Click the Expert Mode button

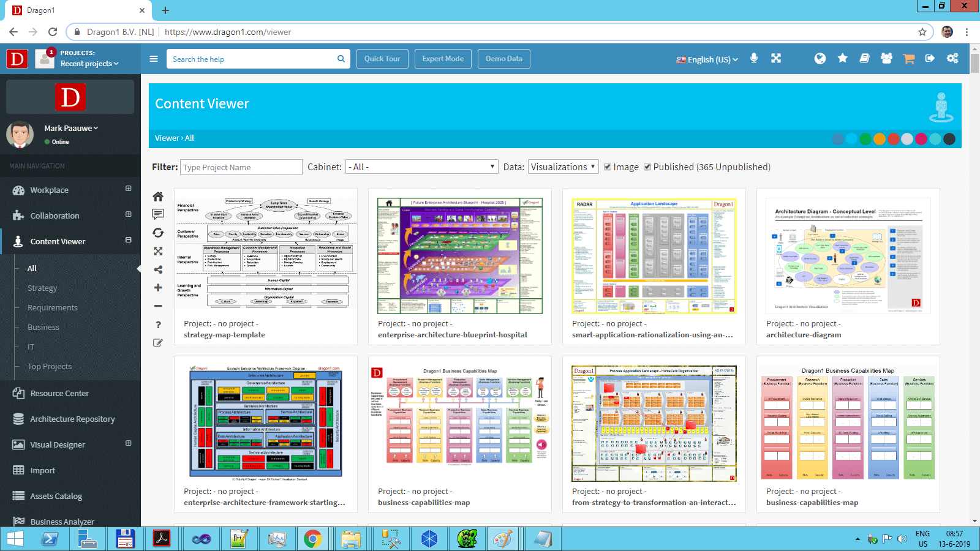(443, 59)
